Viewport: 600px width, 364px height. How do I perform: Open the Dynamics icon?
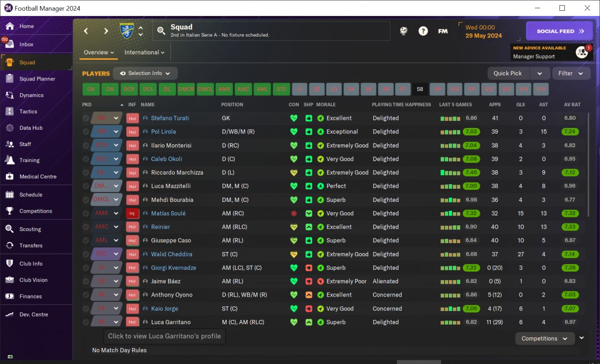coord(9,95)
